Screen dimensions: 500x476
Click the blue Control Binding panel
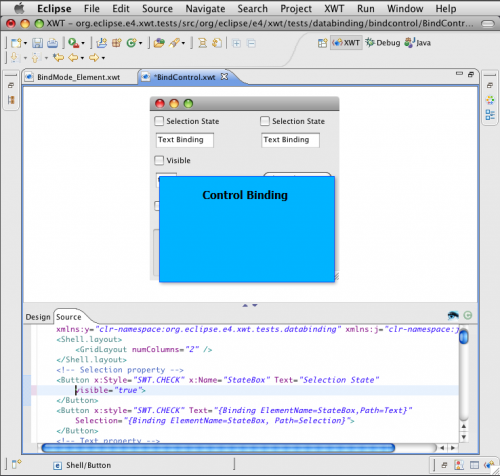(247, 229)
